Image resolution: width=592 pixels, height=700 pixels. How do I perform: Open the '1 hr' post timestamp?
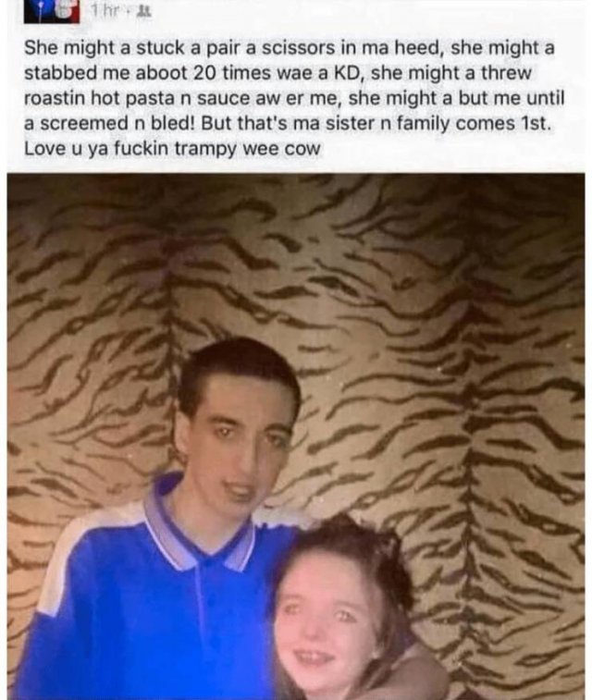pyautogui.click(x=105, y=13)
